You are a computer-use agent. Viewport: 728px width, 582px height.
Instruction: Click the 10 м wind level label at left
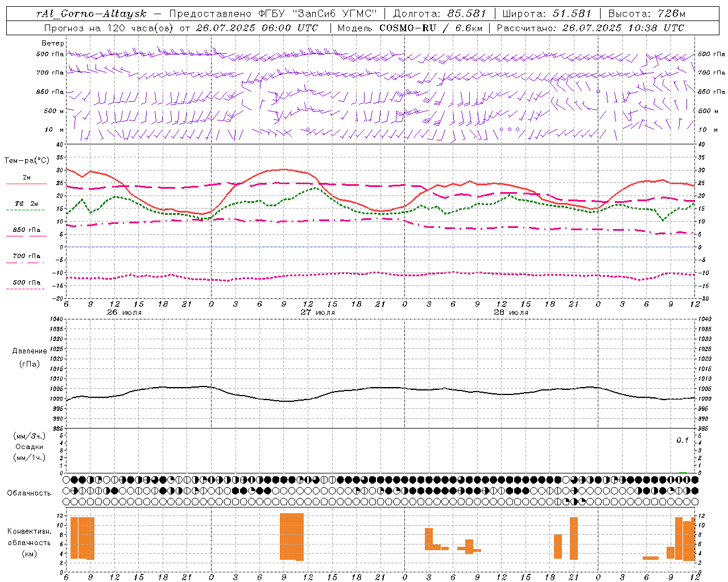click(x=55, y=130)
